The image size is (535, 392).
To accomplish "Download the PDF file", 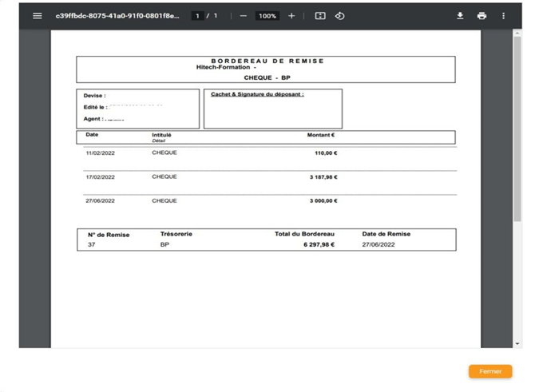I will pyautogui.click(x=460, y=16).
